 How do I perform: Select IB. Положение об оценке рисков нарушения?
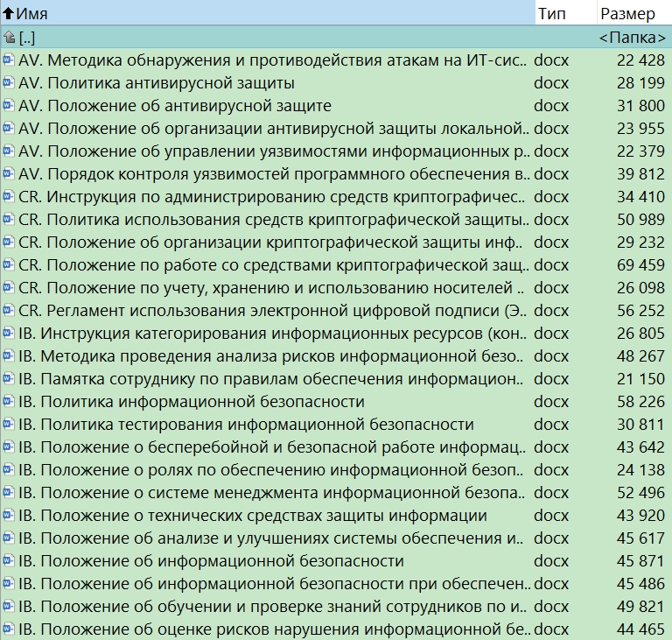point(336,629)
